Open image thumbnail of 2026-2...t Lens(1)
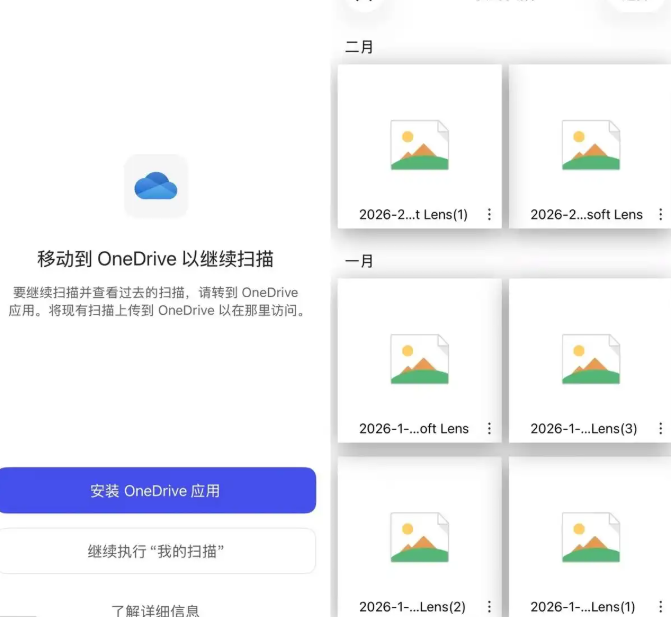Viewport: 671px width, 617px height. pyautogui.click(x=419, y=145)
